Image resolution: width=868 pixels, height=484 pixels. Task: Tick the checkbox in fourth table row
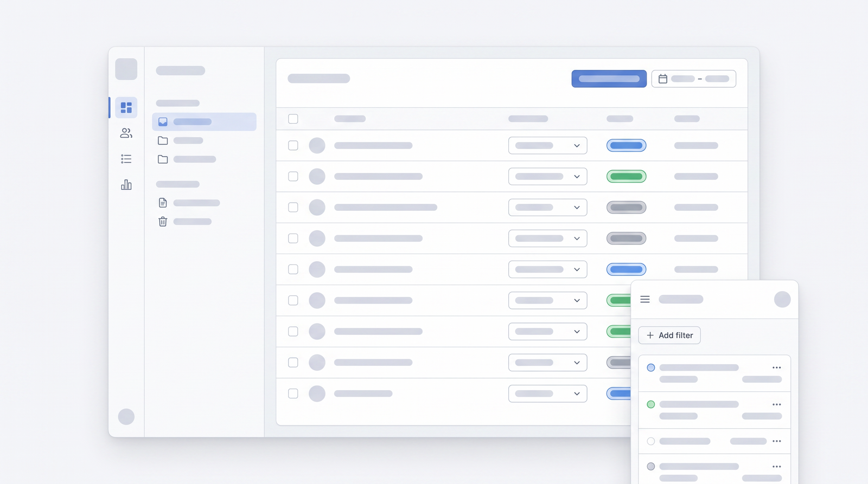click(293, 238)
